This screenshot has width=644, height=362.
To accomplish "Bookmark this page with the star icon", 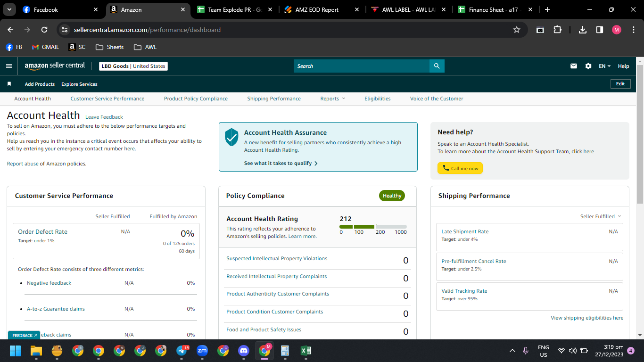I will [x=517, y=30].
